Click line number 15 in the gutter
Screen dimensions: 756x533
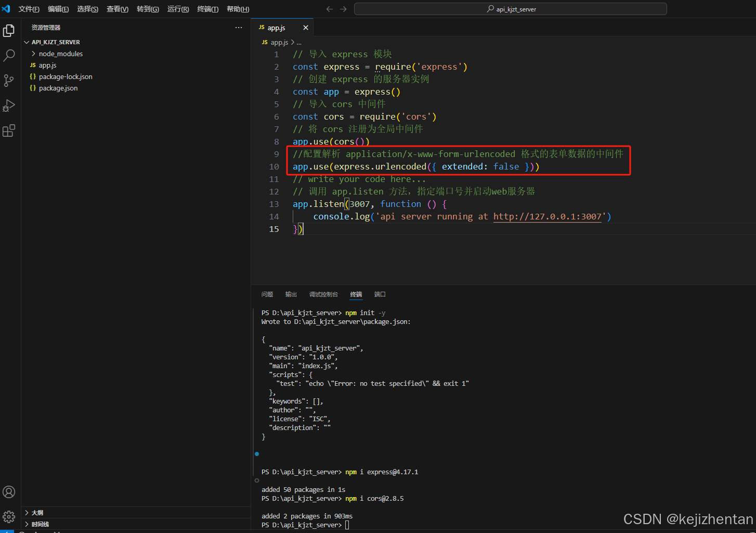click(274, 229)
